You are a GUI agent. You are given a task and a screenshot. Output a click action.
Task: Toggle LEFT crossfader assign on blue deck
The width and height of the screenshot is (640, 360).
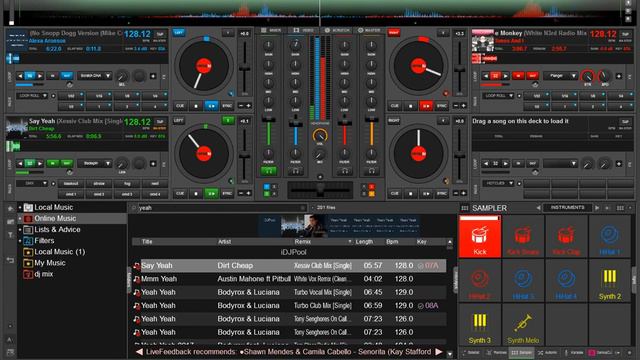click(x=178, y=32)
